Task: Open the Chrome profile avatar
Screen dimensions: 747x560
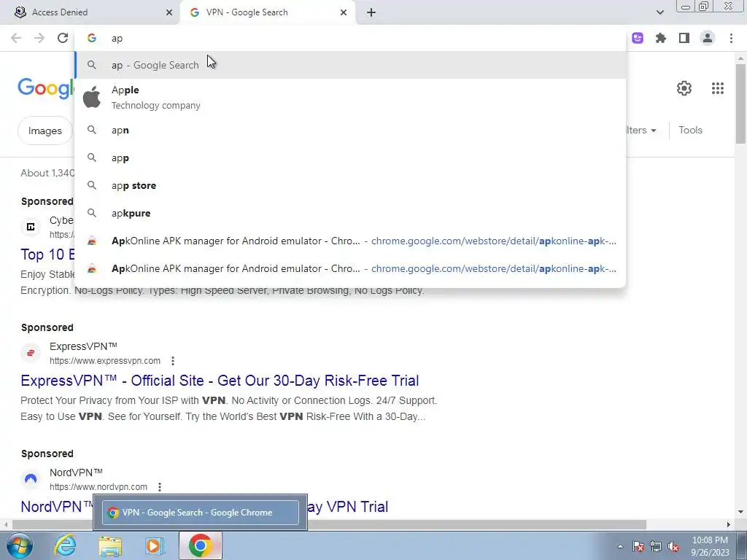Action: point(708,38)
